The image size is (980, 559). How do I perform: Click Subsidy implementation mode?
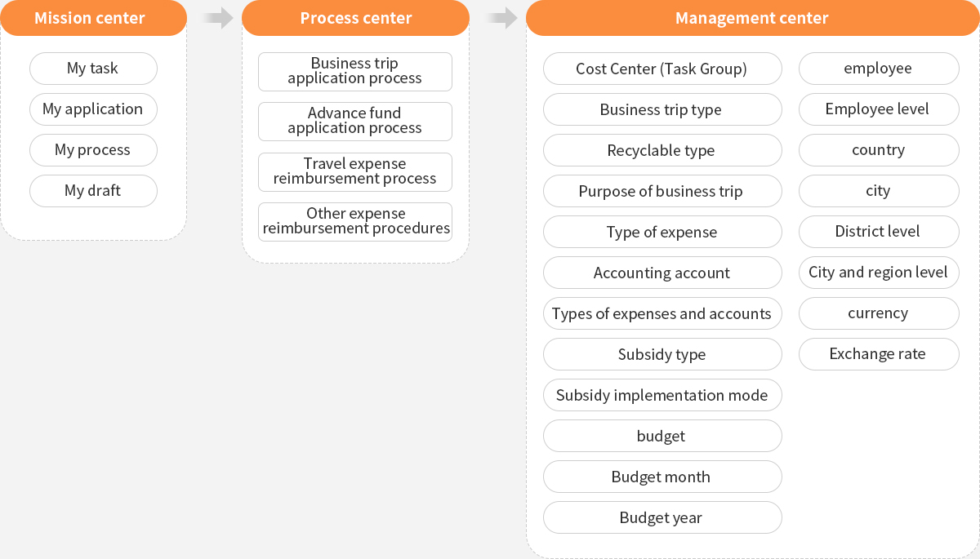coord(662,395)
